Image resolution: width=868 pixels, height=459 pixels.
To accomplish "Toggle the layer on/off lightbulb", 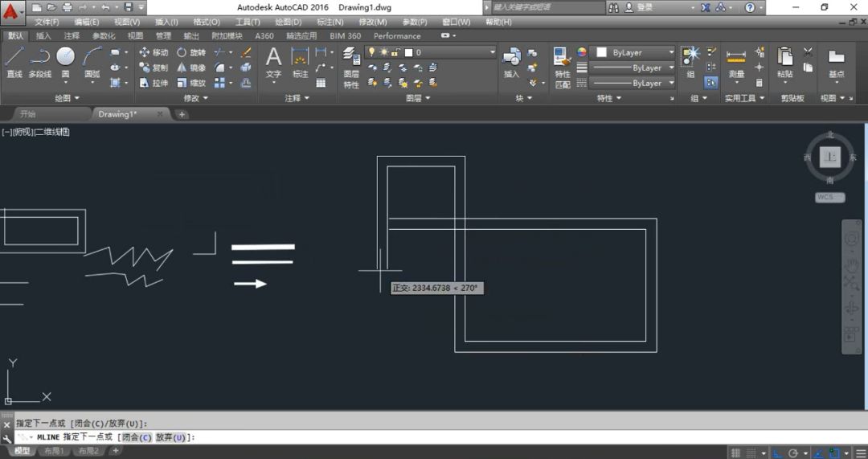I will point(372,52).
